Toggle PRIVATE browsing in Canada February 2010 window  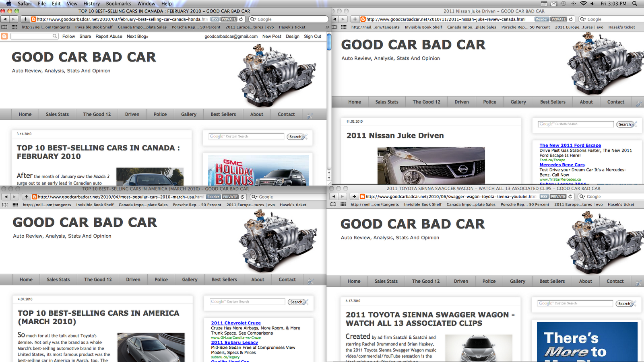pos(229,19)
